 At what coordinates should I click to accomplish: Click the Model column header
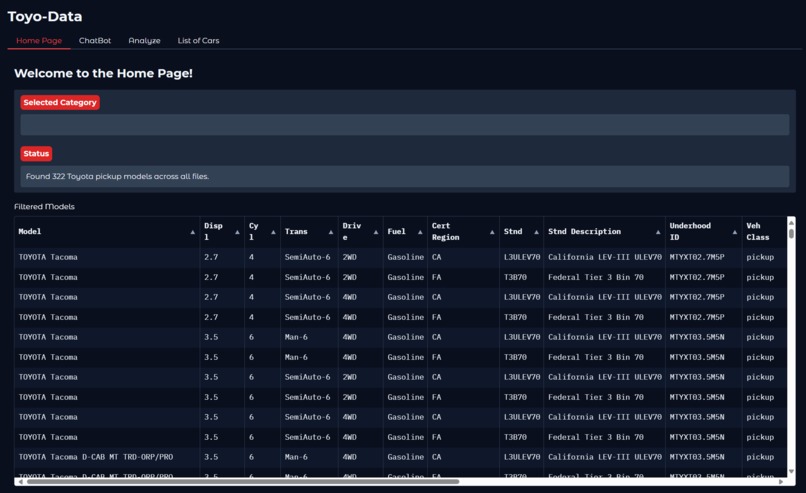click(x=107, y=232)
